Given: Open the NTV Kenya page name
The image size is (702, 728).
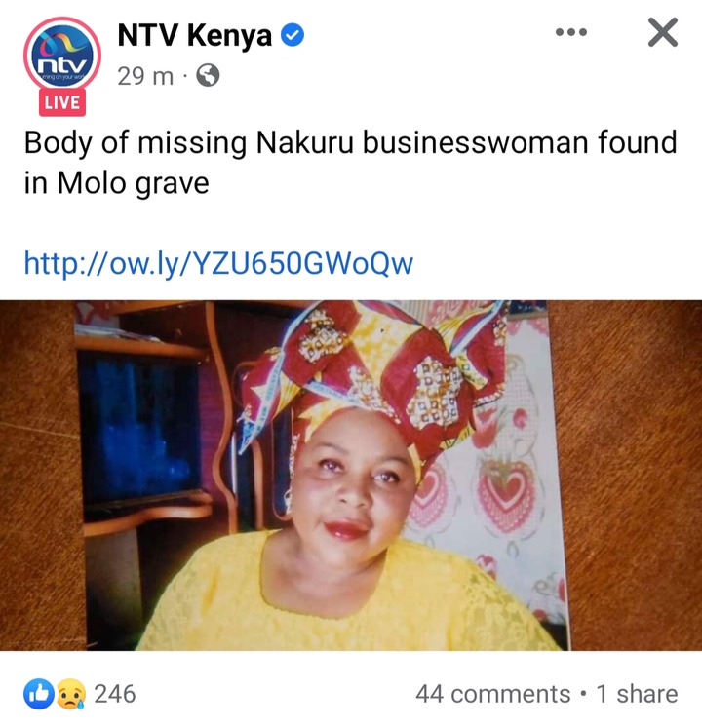Looking at the screenshot, I should click(195, 36).
